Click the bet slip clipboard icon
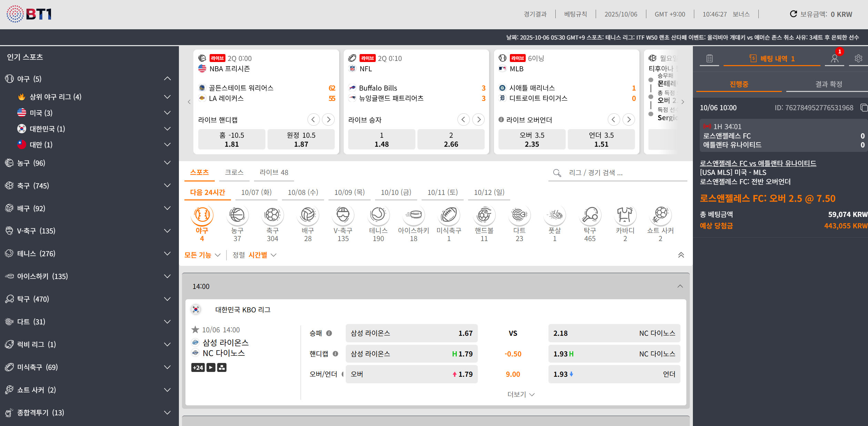The width and height of the screenshot is (868, 426). click(x=709, y=59)
